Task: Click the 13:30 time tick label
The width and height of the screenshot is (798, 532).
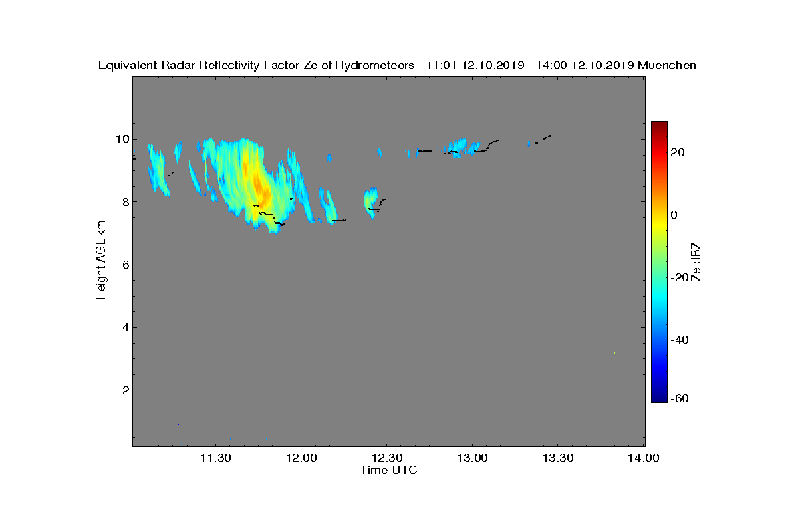Action: [559, 458]
